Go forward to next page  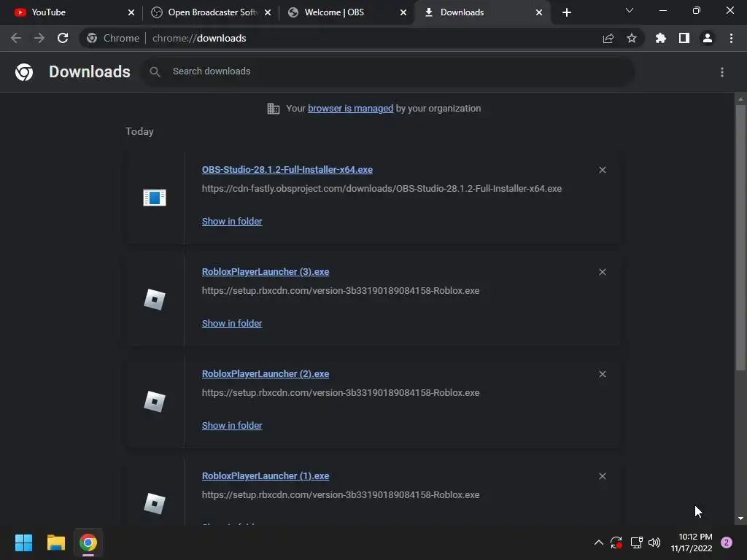[x=39, y=38]
